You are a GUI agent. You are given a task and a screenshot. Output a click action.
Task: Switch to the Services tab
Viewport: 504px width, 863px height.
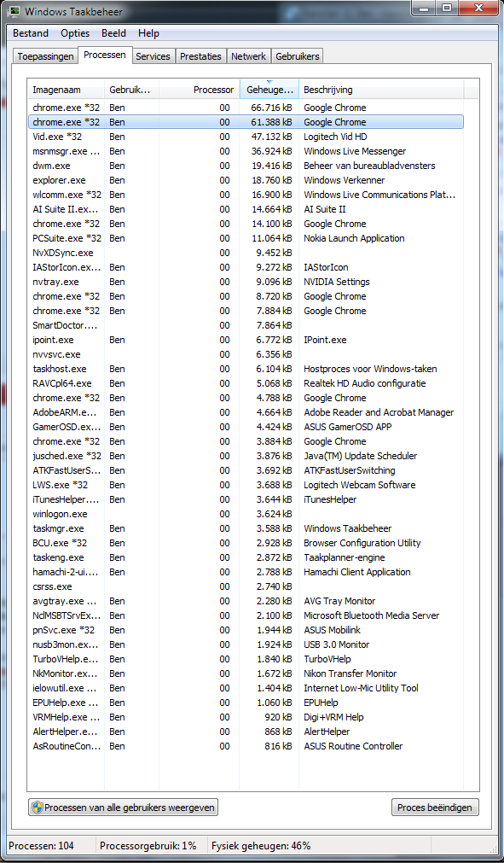point(153,56)
